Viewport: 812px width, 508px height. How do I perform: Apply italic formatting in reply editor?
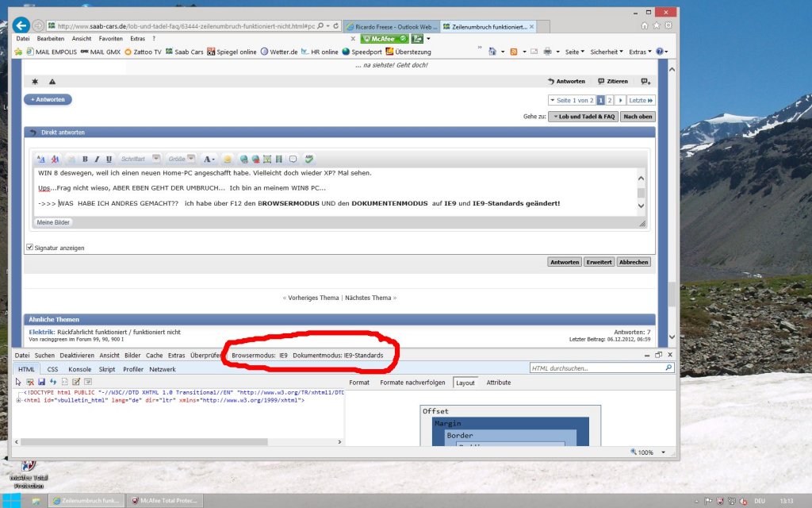97,159
